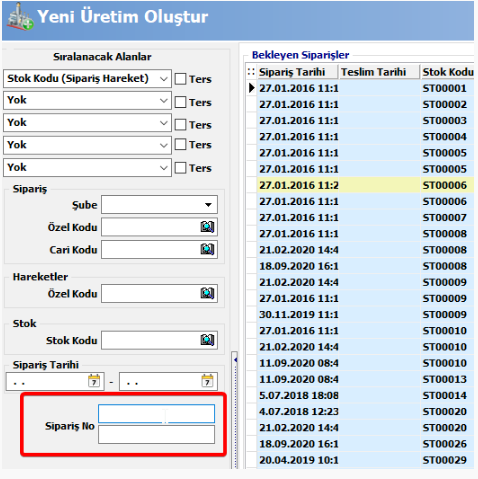Open lookup icon for Sipariş Özel Kodu
478x479 pixels.
[x=207, y=227]
